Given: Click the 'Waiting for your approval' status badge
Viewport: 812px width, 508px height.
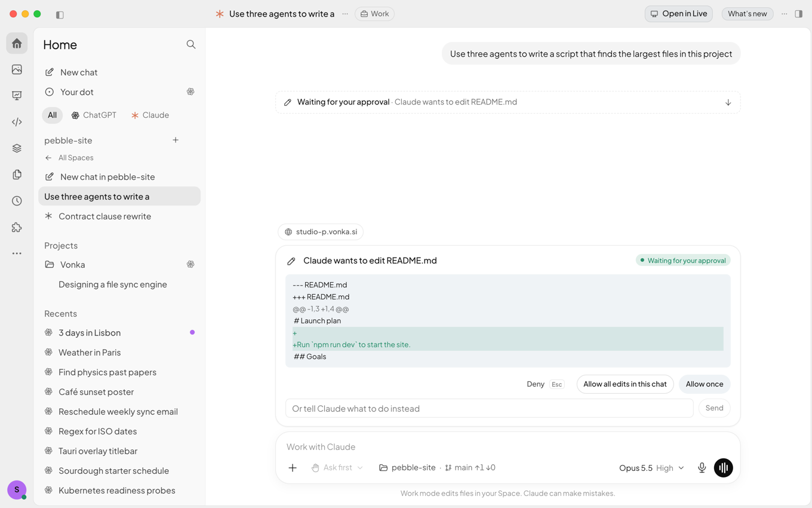Looking at the screenshot, I should (683, 261).
